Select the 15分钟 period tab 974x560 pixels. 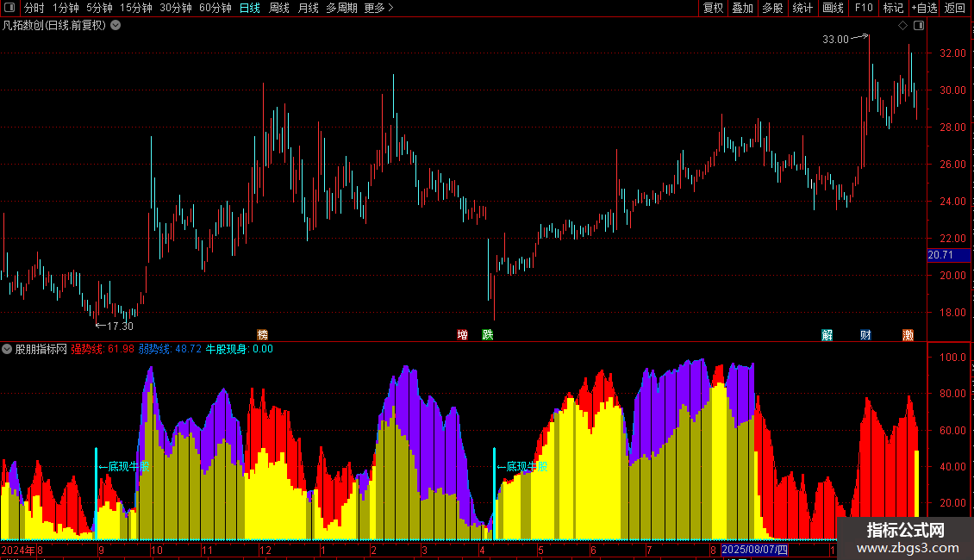tap(136, 8)
